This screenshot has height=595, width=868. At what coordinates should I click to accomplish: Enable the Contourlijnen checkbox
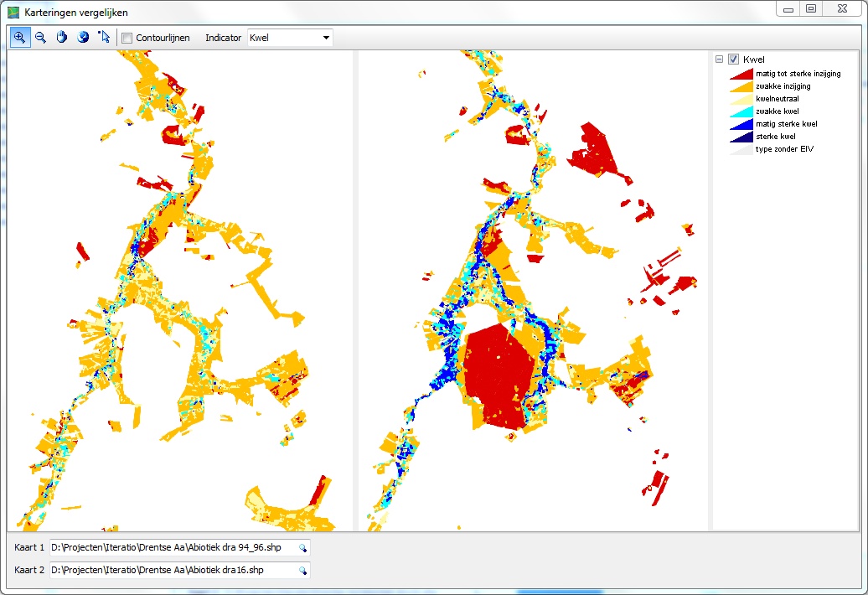[127, 38]
